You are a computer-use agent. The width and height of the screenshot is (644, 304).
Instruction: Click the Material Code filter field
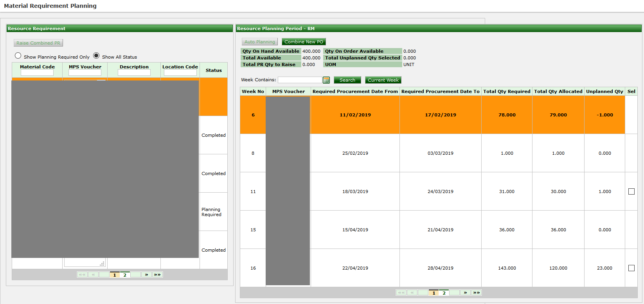(x=37, y=73)
